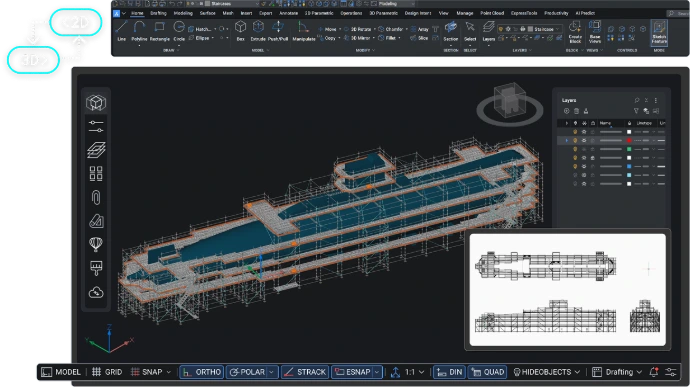Viewport: 690px width, 387px height.
Task: Open the balloon icon panel in sidebar
Action: tap(96, 244)
